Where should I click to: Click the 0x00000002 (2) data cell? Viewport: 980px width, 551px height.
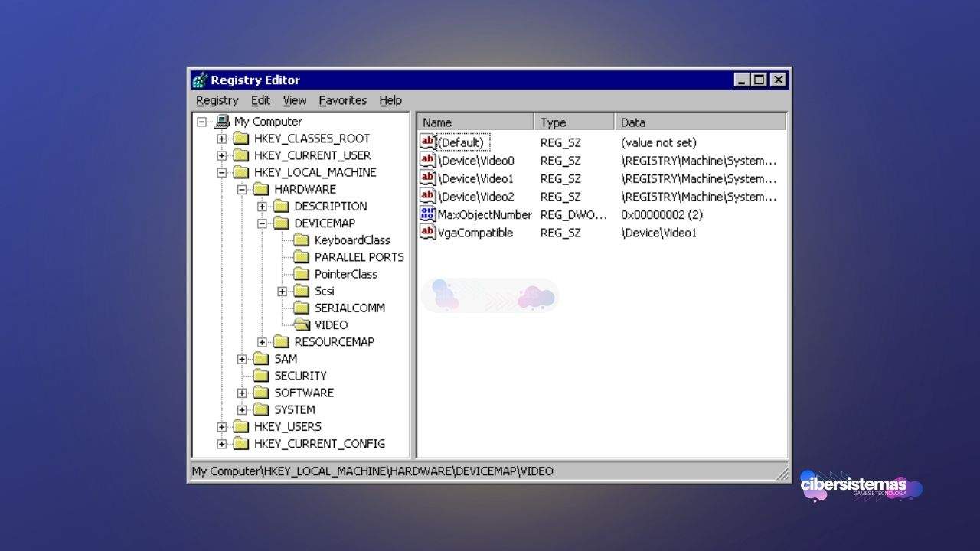(x=661, y=215)
